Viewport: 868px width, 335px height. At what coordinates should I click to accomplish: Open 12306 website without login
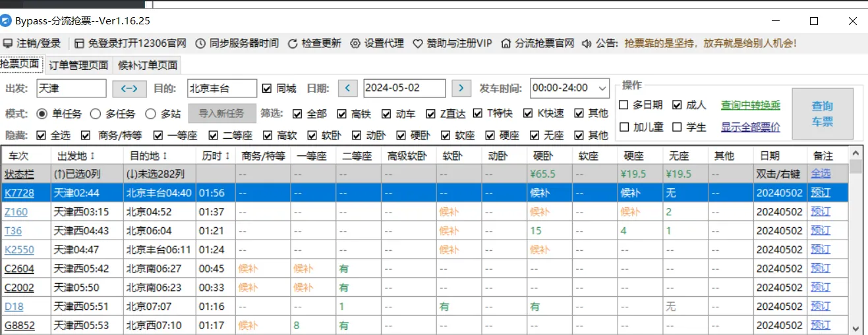[x=79, y=43]
